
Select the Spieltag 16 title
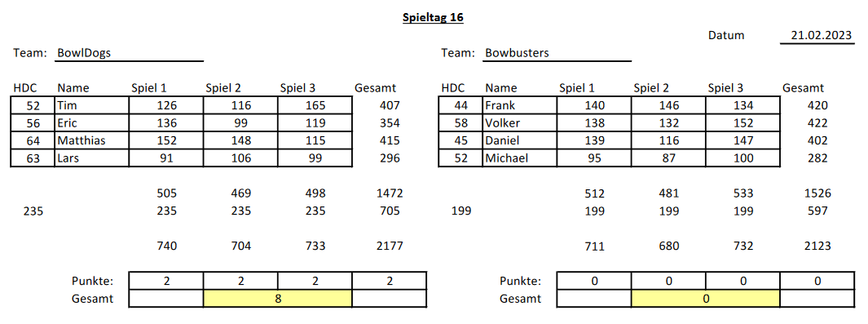point(433,18)
